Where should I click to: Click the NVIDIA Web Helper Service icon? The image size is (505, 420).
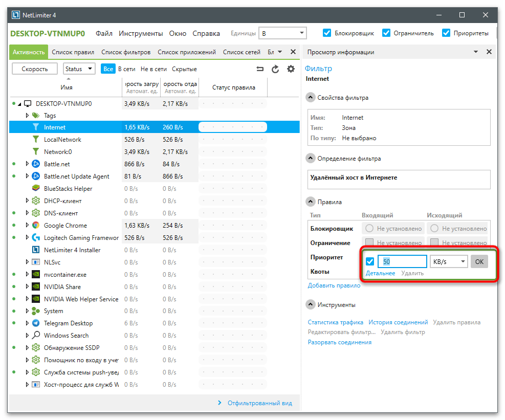(36, 299)
